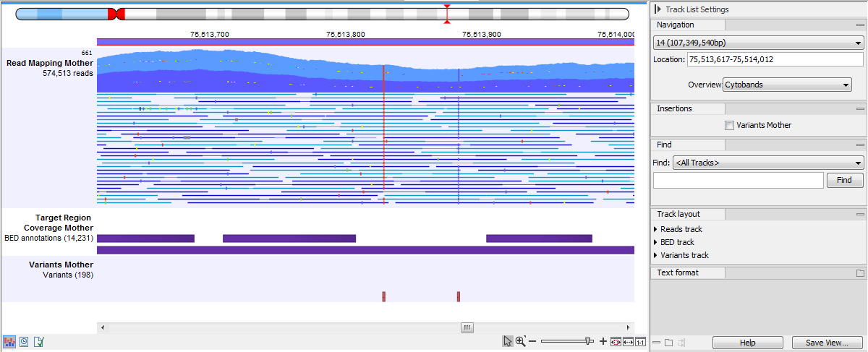Click the fit width zoom icon

pos(628,341)
